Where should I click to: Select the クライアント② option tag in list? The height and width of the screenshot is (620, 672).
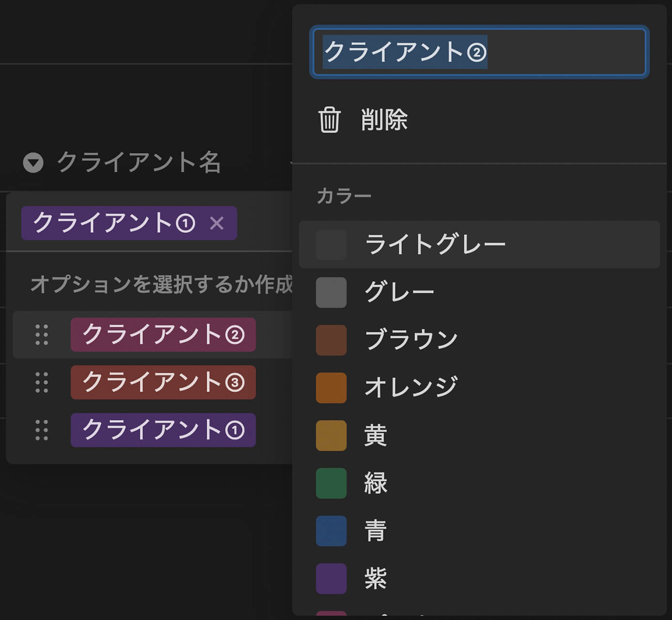[163, 334]
